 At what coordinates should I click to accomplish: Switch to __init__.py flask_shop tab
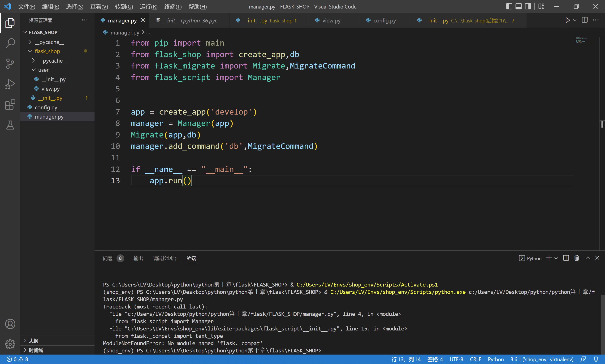269,20
